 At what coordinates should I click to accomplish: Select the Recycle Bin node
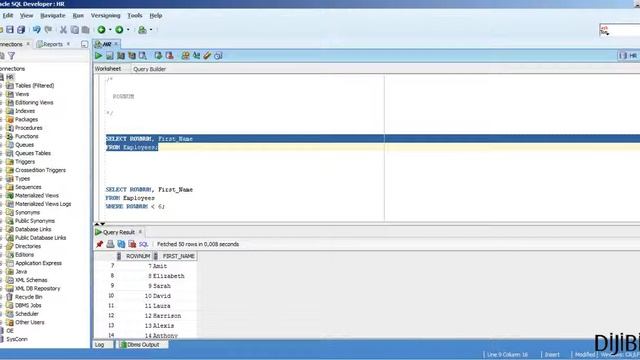[29, 297]
